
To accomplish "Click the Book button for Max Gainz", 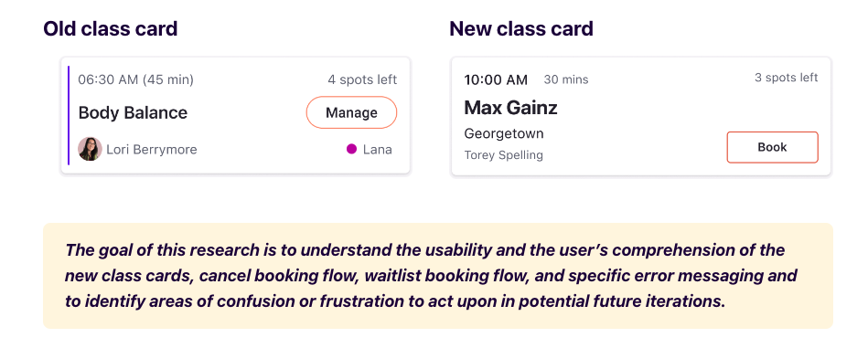I will (x=772, y=147).
